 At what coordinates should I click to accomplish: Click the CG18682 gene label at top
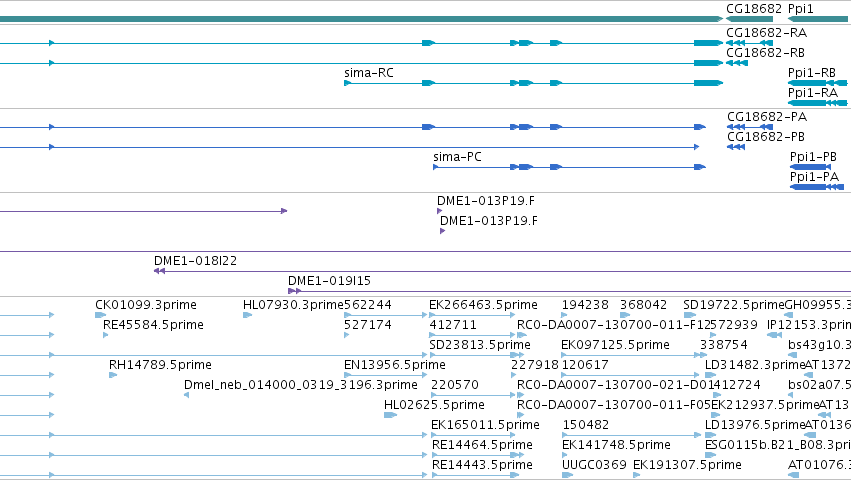[x=753, y=9]
